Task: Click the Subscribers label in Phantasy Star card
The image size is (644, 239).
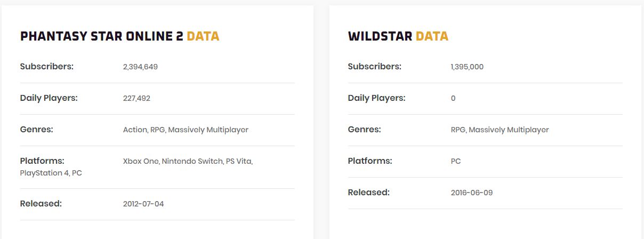Action: [x=47, y=67]
